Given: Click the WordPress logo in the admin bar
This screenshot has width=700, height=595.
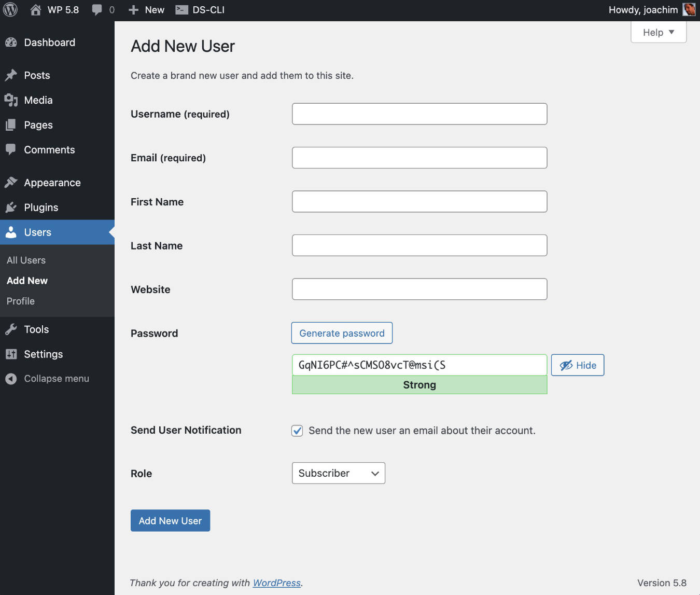Looking at the screenshot, I should (x=10, y=9).
